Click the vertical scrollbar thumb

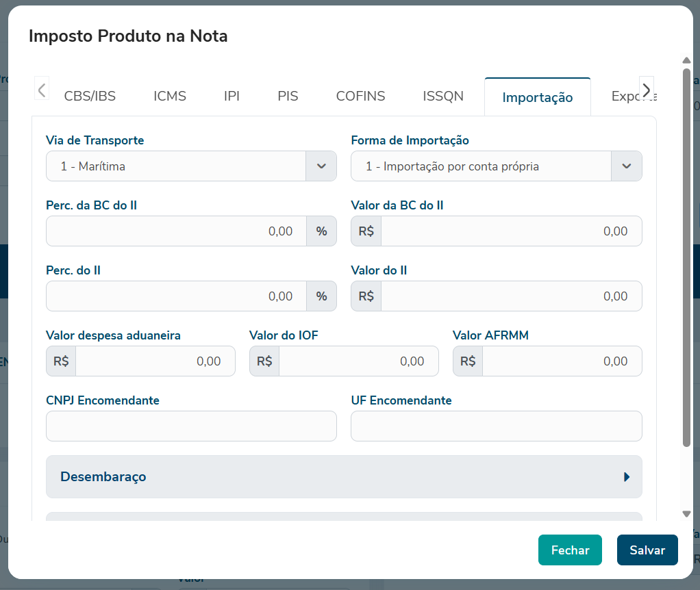686,257
